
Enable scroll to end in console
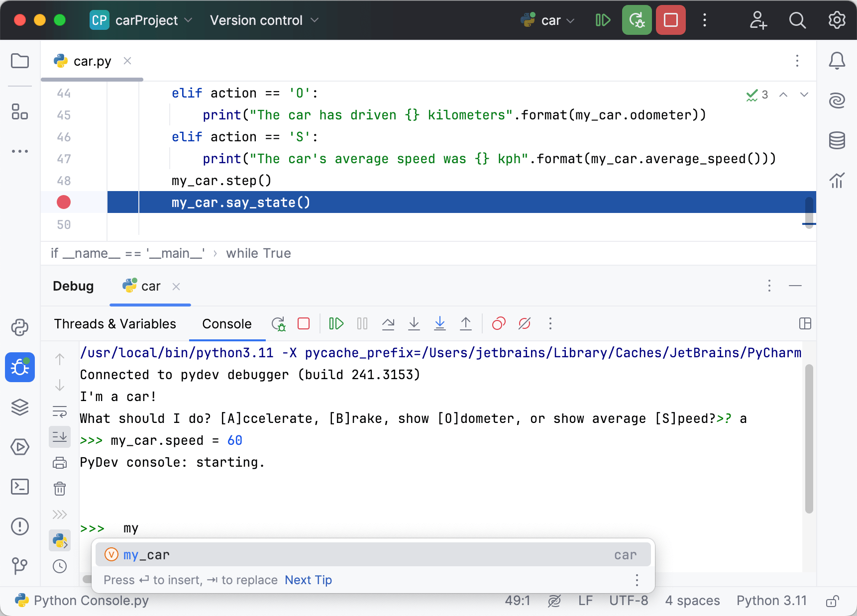(x=60, y=437)
